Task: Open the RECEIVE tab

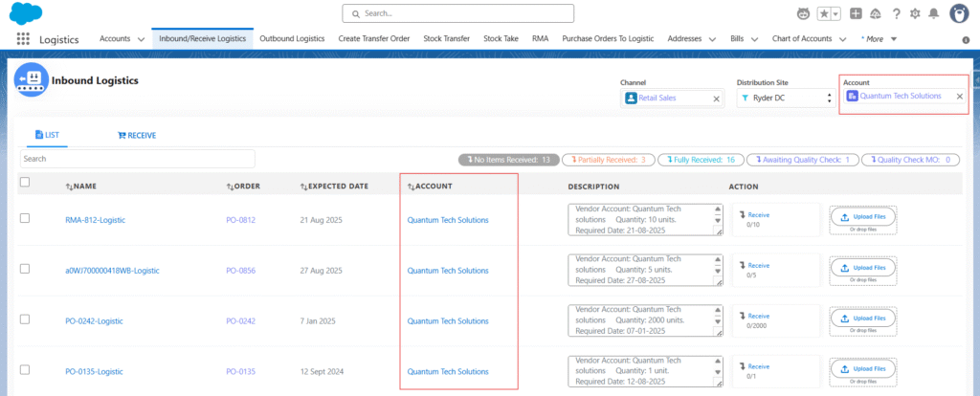Action: 136,135
